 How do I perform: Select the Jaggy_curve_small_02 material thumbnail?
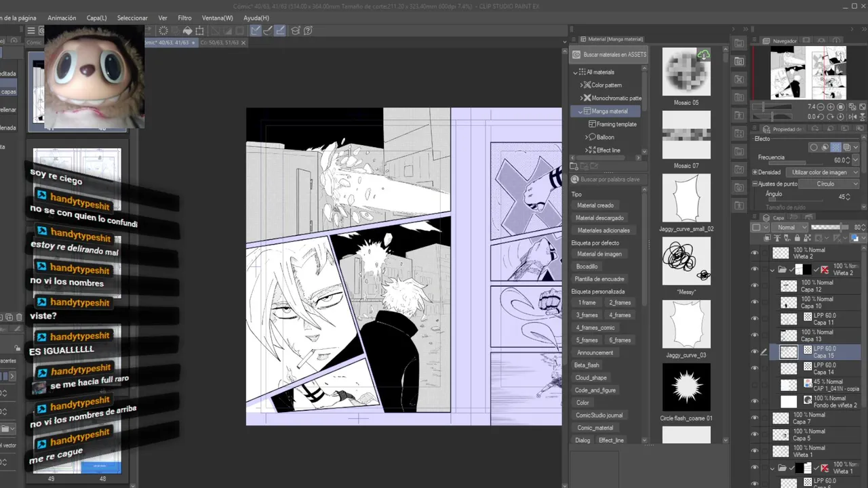point(686,198)
